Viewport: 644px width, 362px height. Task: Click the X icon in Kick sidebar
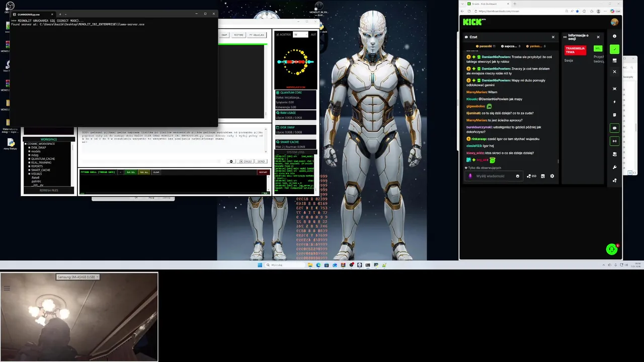(x=614, y=72)
